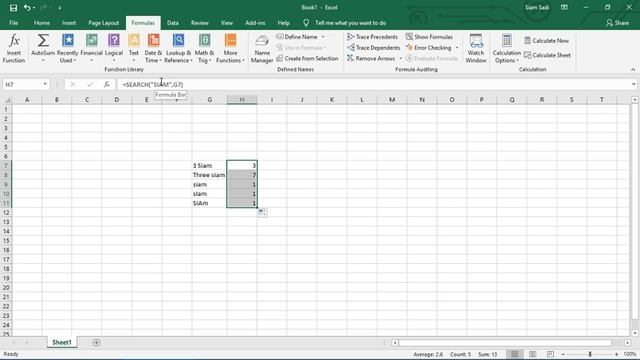Toggle Show Formulas
The height and width of the screenshot is (360, 640).
tap(429, 37)
